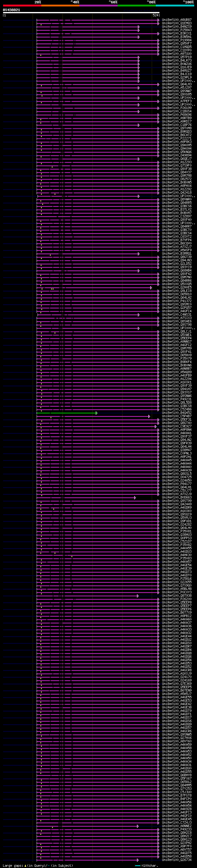Click UniRef100_Q16JE9 hit name
This screenshot has height=868, width=197.
click(177, 67)
